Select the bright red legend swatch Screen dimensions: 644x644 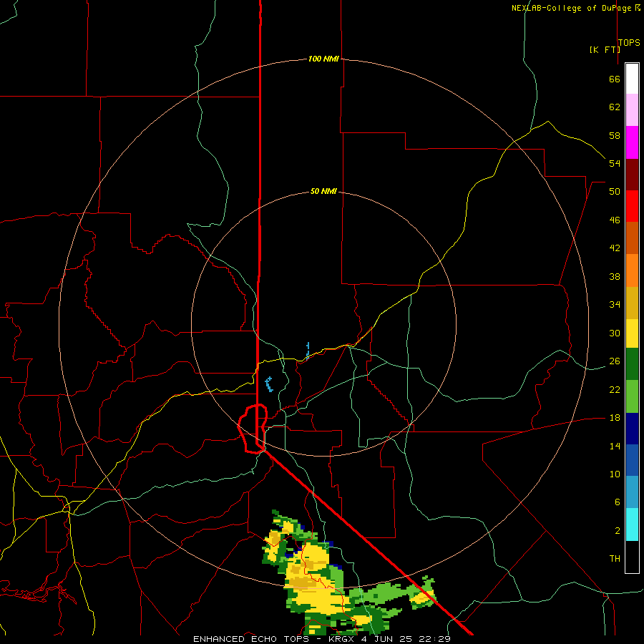[x=632, y=206]
